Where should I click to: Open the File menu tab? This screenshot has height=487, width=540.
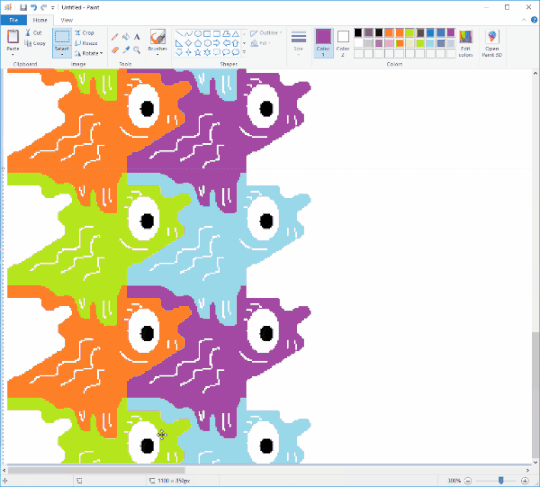click(14, 20)
